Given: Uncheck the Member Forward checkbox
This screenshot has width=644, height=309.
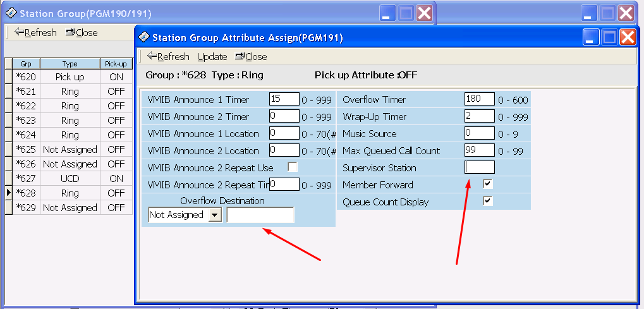Looking at the screenshot, I should coord(488,185).
